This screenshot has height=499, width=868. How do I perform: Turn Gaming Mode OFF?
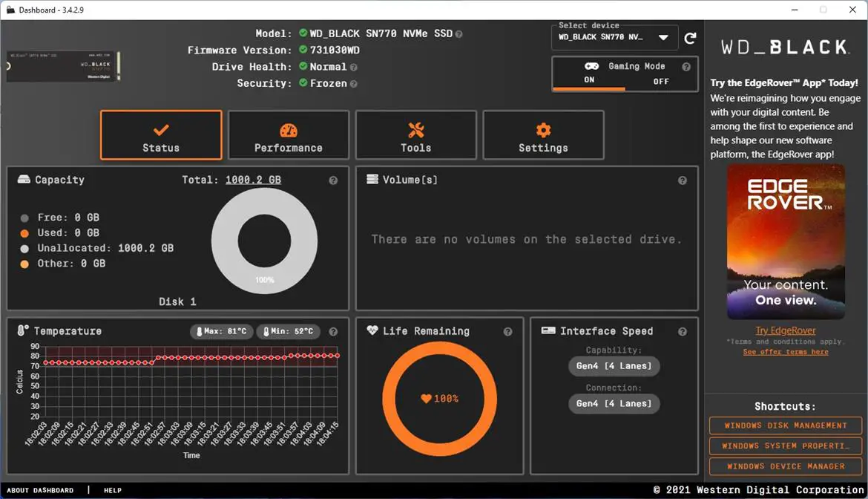pyautogui.click(x=661, y=82)
